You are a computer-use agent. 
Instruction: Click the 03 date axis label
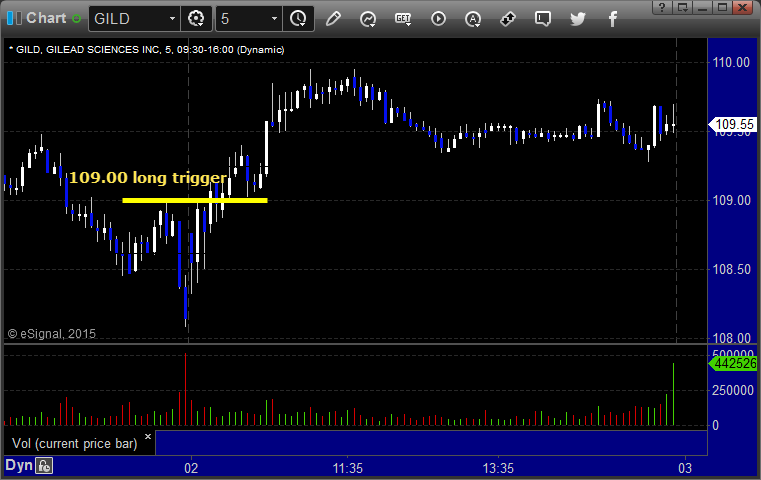tap(685, 468)
